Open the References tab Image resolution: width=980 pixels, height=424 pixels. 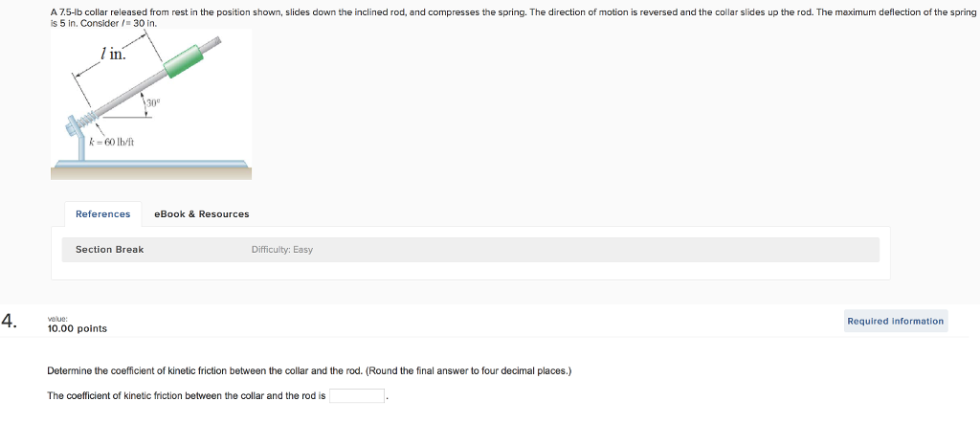[102, 214]
